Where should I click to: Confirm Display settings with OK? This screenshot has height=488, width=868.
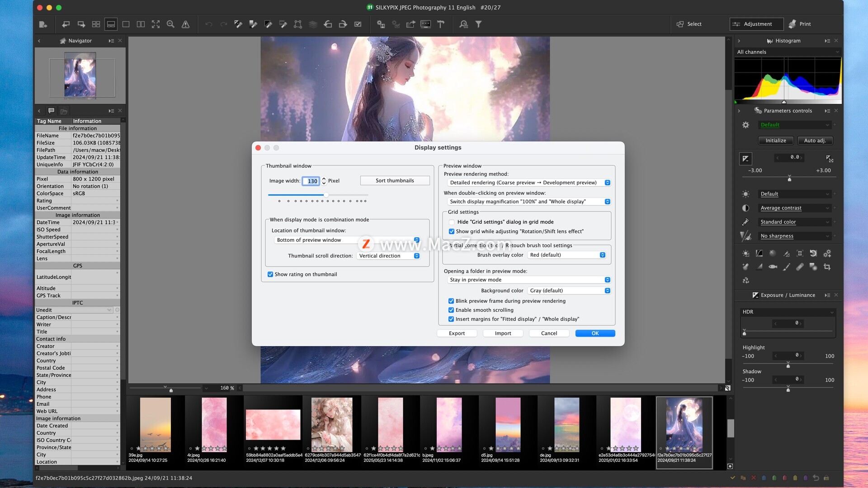pyautogui.click(x=595, y=333)
